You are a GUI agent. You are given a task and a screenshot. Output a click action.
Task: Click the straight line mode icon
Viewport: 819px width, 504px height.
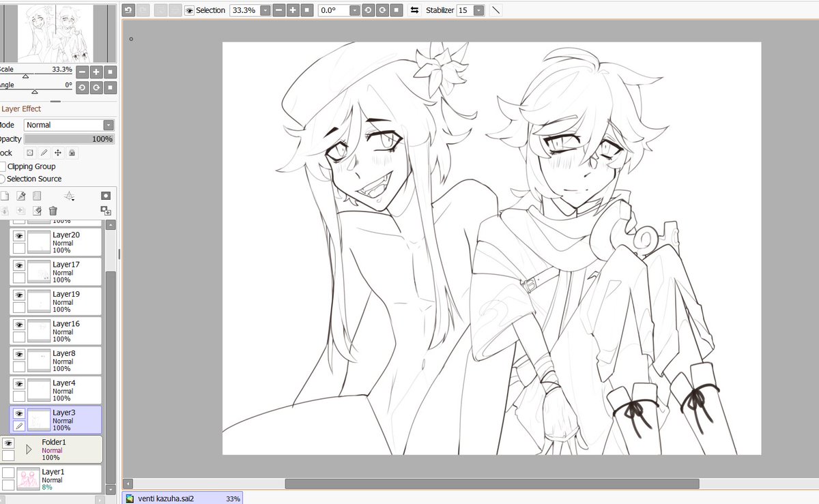click(x=496, y=10)
